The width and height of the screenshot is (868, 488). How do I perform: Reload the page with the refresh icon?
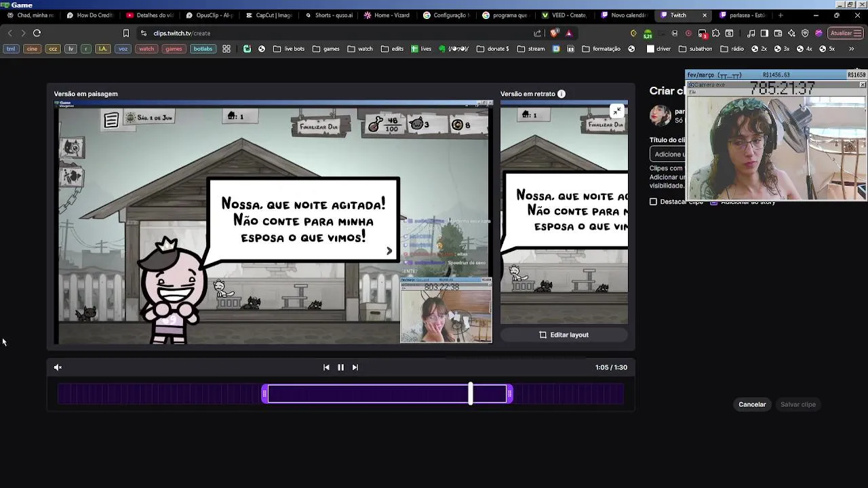(37, 33)
